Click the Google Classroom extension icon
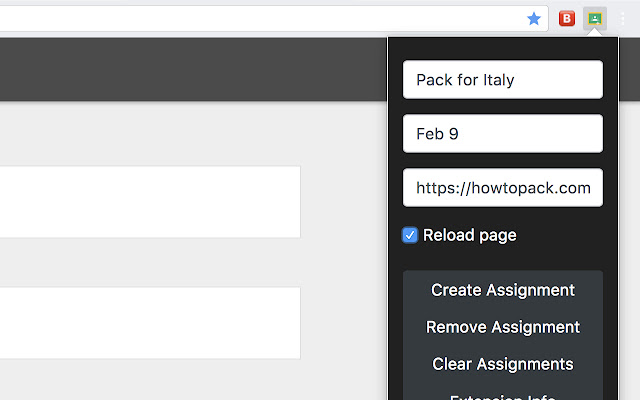Screen dimensions: 640x400 (594, 18)
